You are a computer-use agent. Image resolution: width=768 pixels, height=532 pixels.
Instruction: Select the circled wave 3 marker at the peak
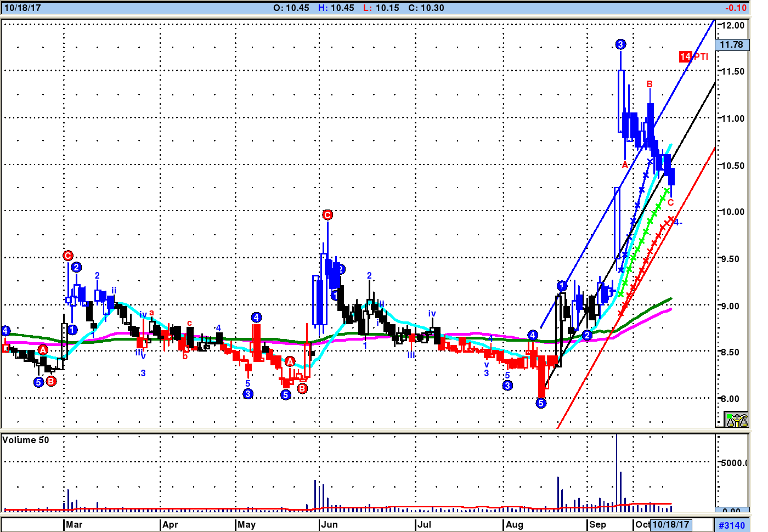[x=620, y=44]
